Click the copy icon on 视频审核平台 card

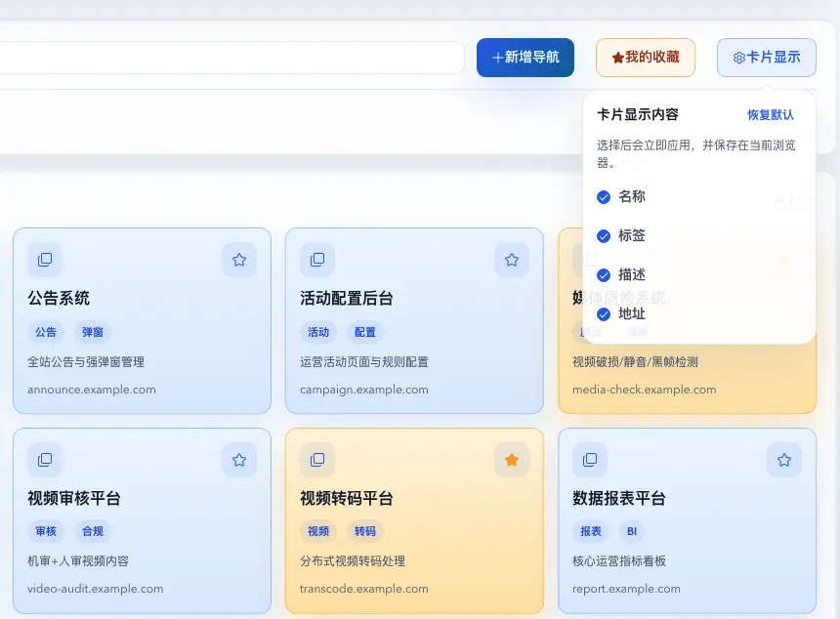click(x=45, y=460)
